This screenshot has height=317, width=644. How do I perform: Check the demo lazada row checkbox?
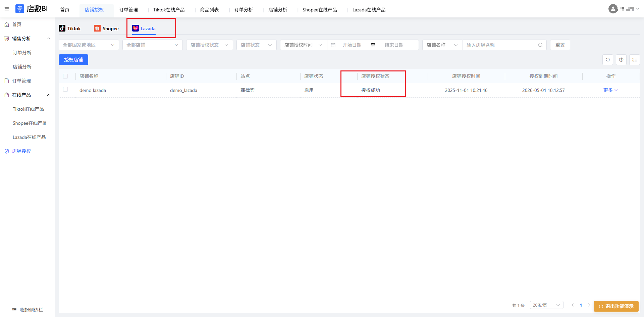point(65,90)
